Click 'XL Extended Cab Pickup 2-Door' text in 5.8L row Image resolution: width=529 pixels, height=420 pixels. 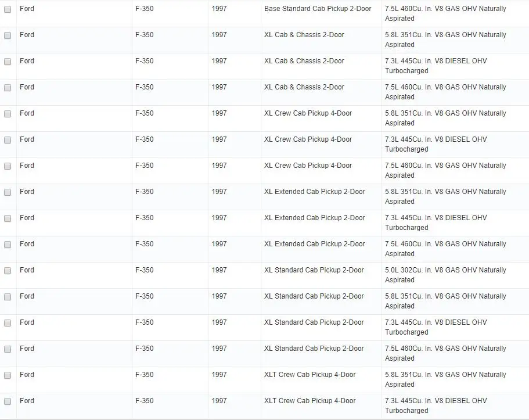pos(314,192)
